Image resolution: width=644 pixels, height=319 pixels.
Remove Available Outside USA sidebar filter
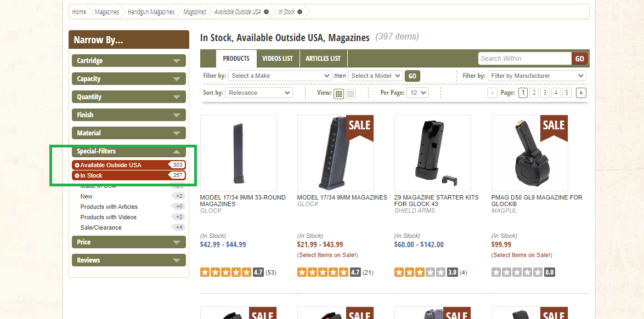click(x=77, y=165)
